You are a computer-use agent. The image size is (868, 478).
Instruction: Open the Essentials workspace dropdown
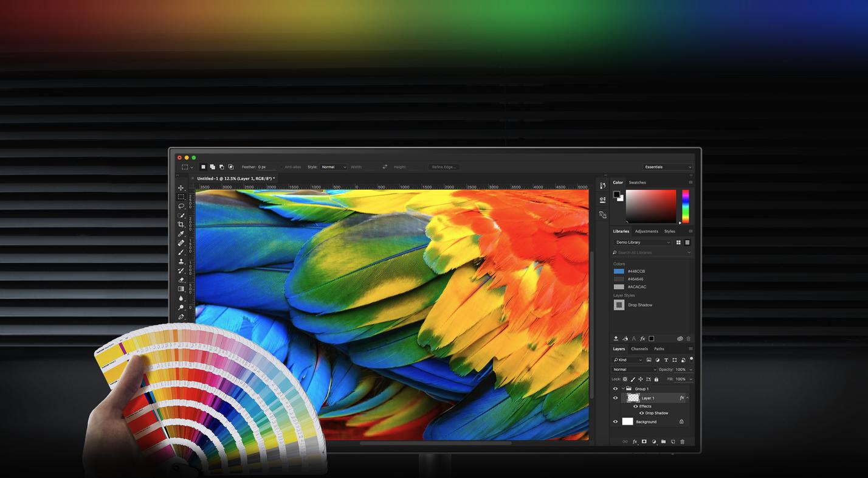(x=667, y=167)
